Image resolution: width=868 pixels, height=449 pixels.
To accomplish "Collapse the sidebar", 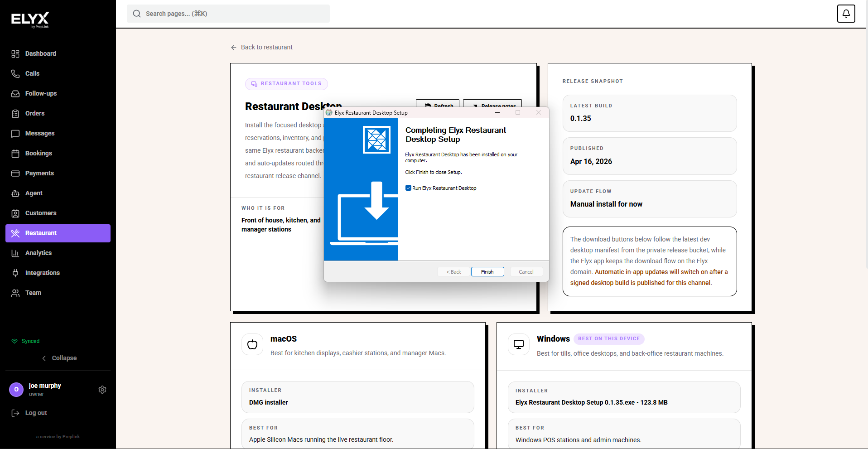I will point(59,358).
